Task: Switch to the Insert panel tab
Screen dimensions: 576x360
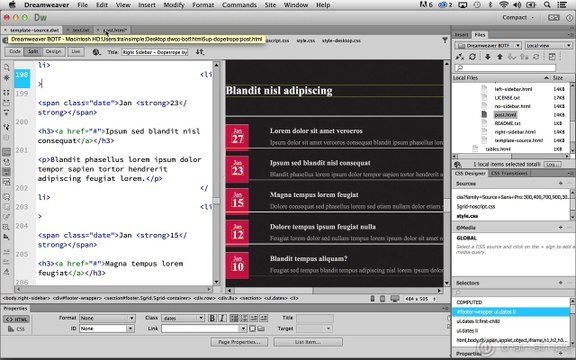Action: point(461,35)
